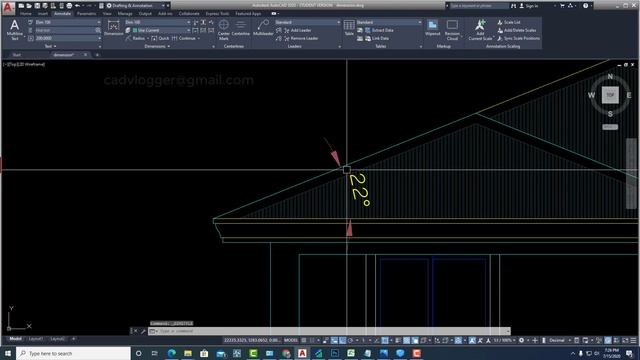640x360 pixels.
Task: Click the Quick dimension tool
Action: [x=160, y=38]
